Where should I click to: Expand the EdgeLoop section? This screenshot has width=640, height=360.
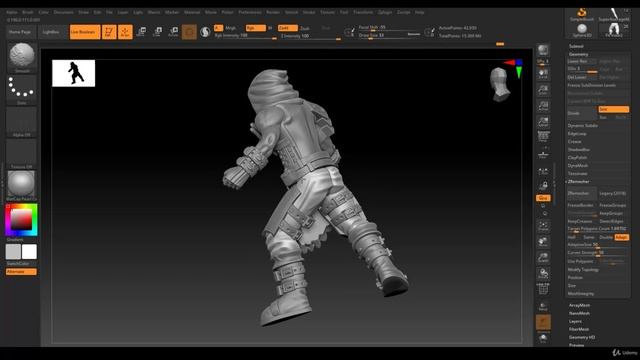(577, 133)
